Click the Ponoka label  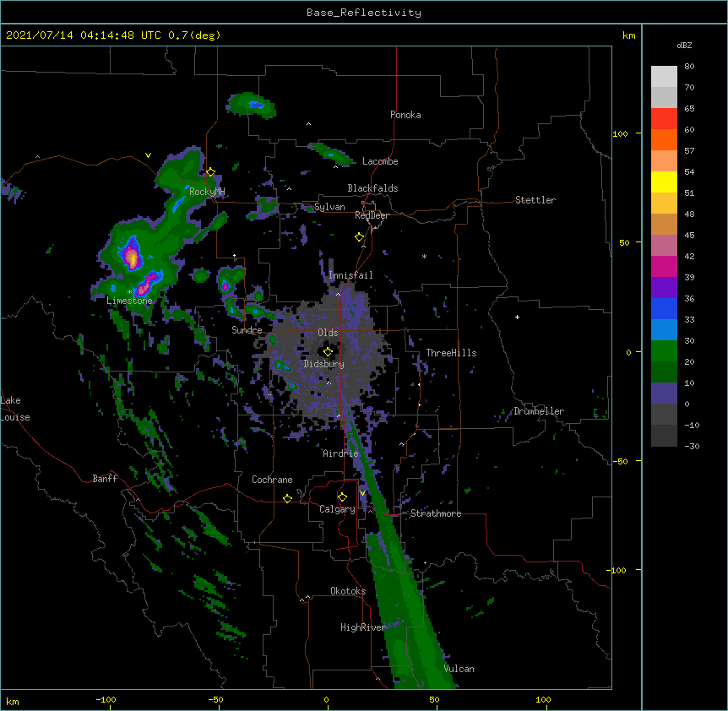(405, 115)
